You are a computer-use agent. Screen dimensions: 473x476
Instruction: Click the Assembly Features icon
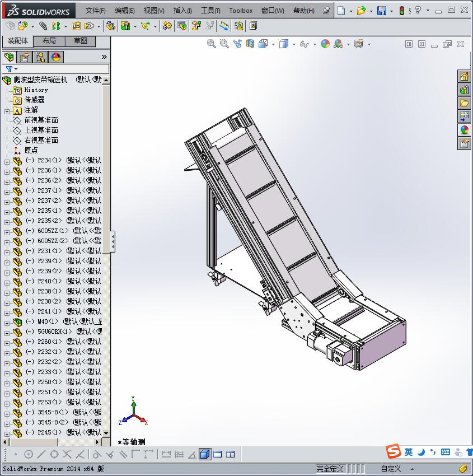point(125,26)
